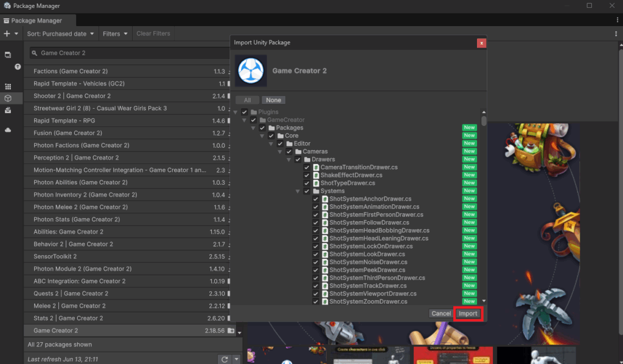Viewport: 623px width, 364px height.
Task: Uncheck the GameCreator folder checkbox
Action: pos(253,120)
